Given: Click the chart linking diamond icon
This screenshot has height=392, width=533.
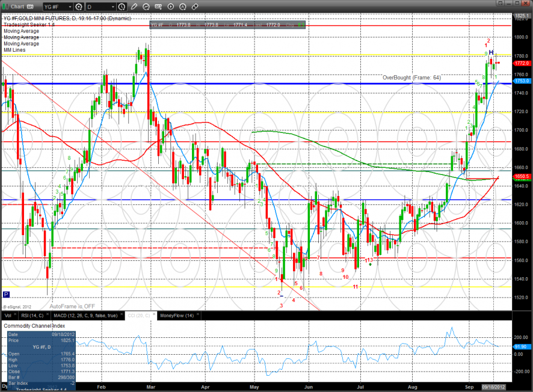Looking at the screenshot, I should point(195,7).
